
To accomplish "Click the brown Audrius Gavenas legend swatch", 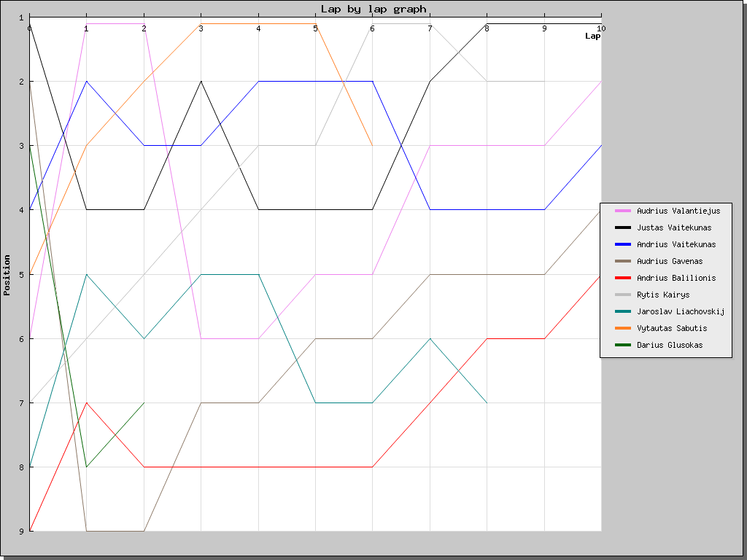I will click(623, 261).
